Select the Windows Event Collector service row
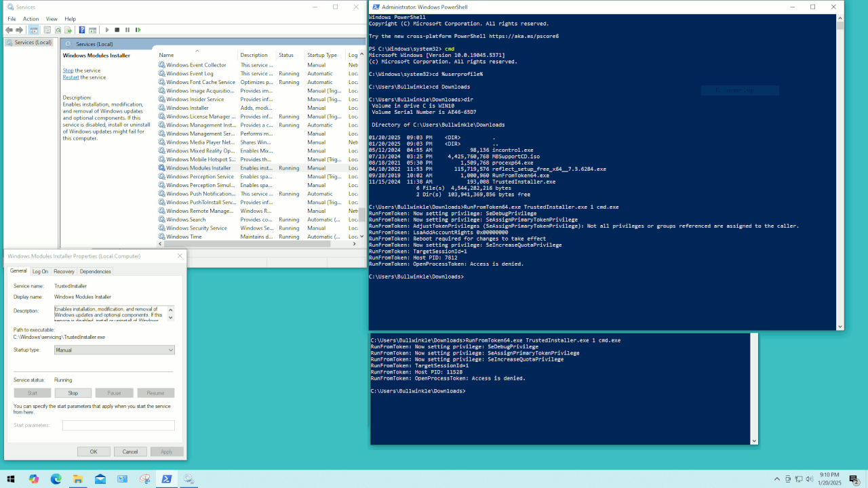This screenshot has width=868, height=488. click(258, 65)
